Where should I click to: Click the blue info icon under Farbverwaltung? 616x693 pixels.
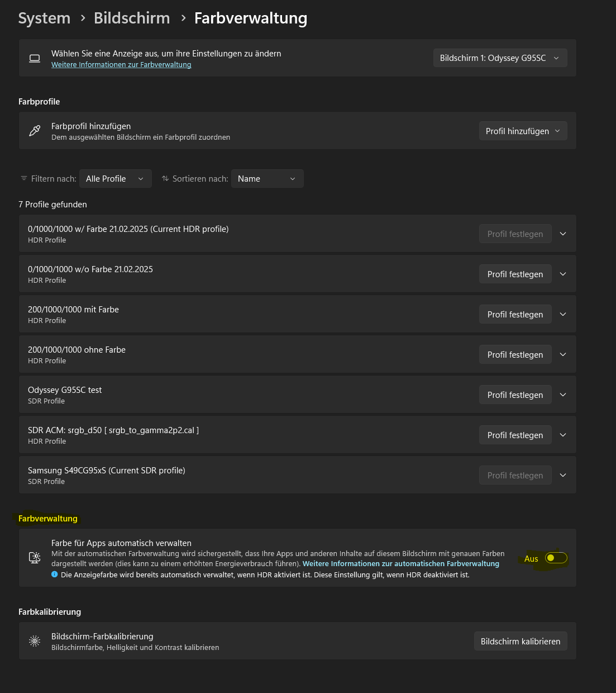(55, 575)
